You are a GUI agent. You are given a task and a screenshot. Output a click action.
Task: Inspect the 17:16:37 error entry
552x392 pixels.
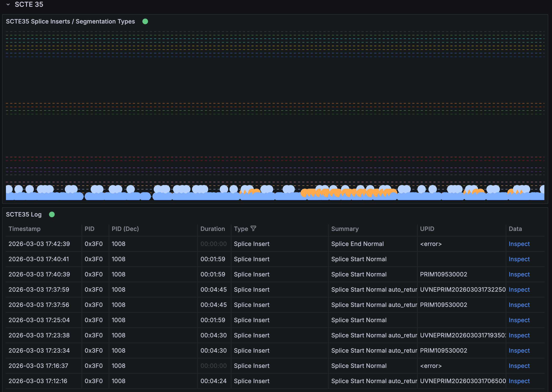[519, 366]
